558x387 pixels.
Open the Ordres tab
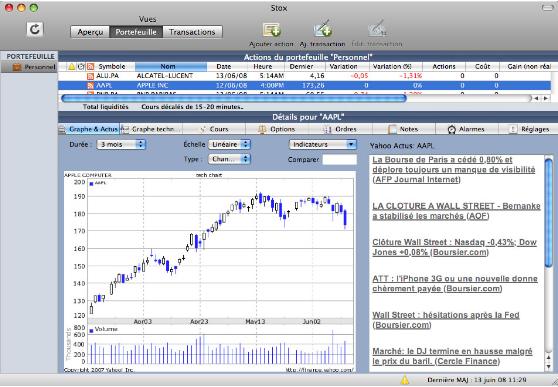click(x=341, y=129)
